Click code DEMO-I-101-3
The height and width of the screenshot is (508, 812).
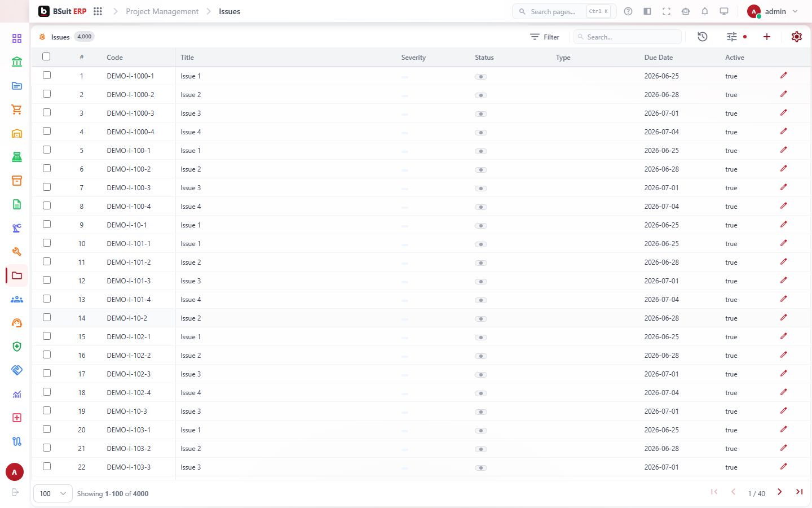pyautogui.click(x=129, y=281)
